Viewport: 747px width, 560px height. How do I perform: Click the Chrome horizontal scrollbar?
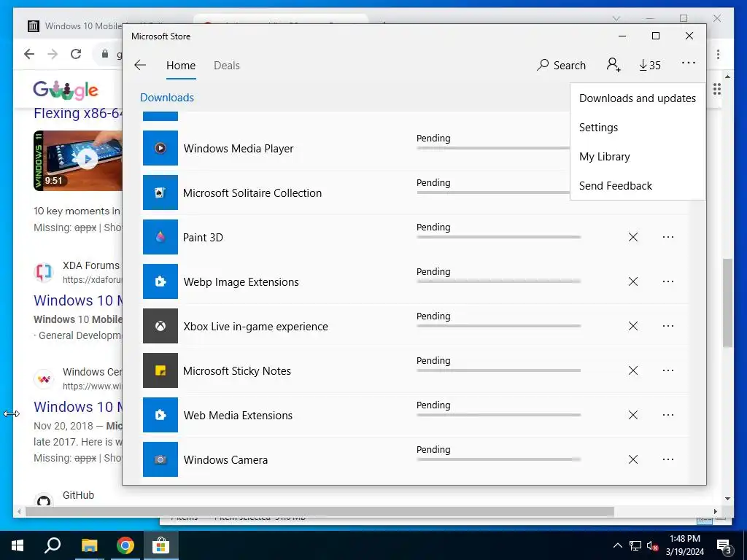pos(320,511)
